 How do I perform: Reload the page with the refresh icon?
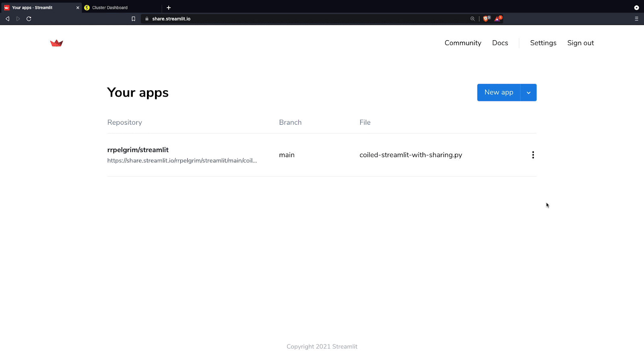pyautogui.click(x=29, y=19)
